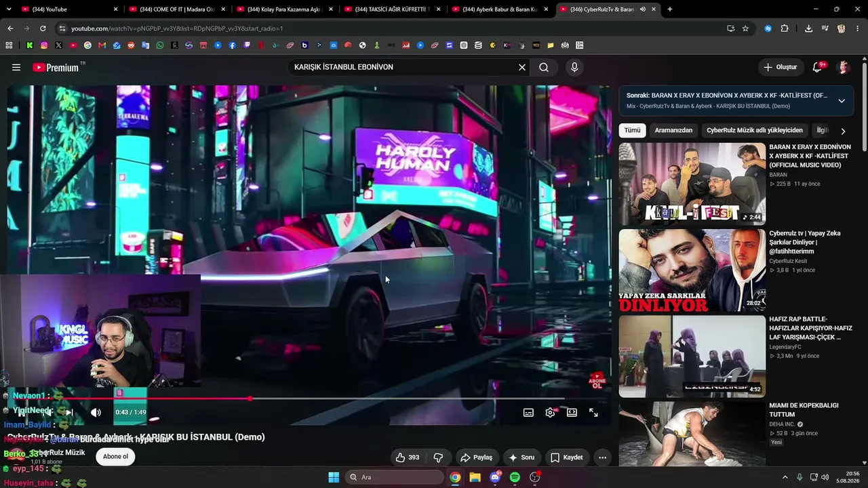
Task: Run search with the magnifier button
Action: tap(544, 67)
